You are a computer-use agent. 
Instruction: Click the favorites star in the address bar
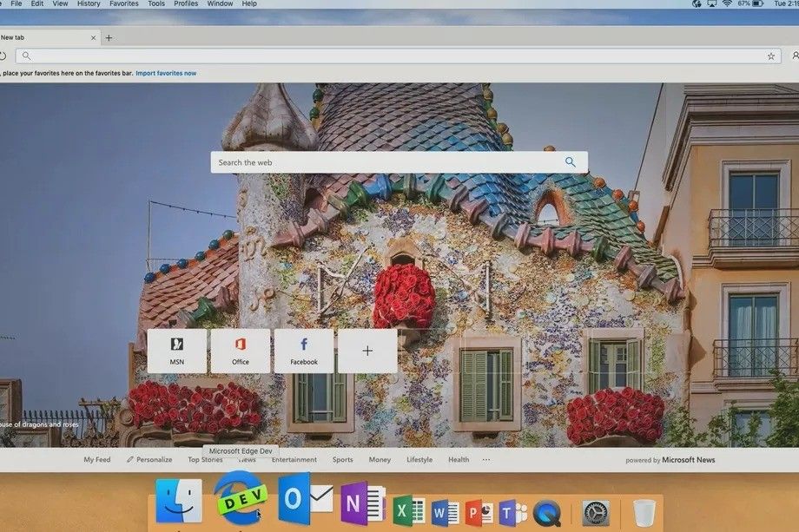(770, 56)
